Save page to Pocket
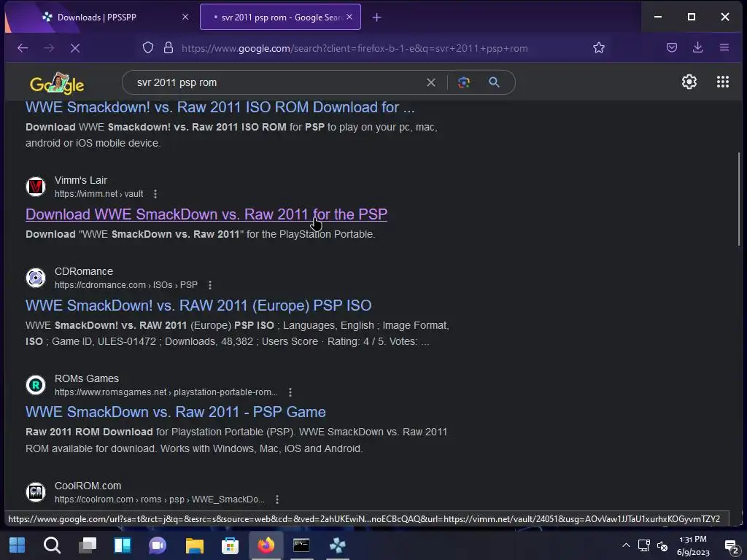Viewport: 747px width, 560px height. coord(672,47)
